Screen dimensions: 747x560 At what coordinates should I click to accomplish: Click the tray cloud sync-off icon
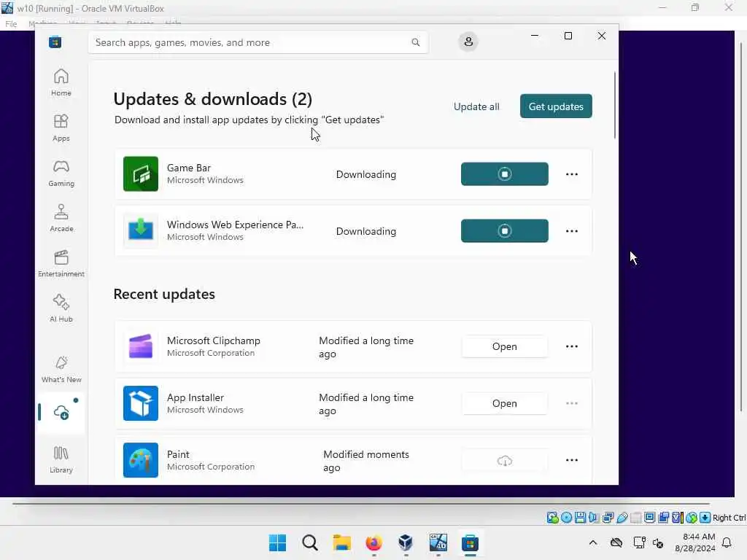(616, 542)
